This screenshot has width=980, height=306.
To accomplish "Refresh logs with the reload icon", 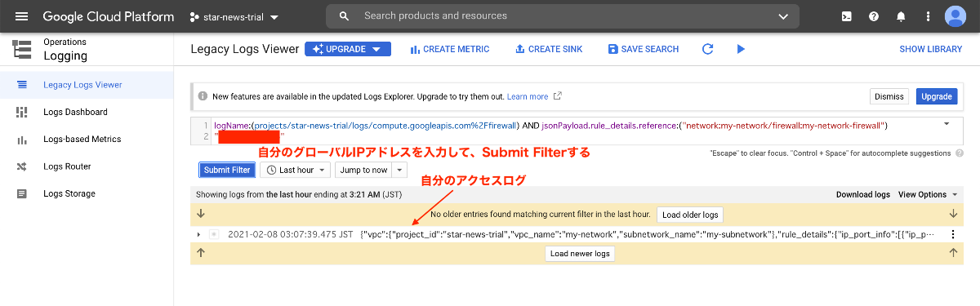I will [708, 49].
